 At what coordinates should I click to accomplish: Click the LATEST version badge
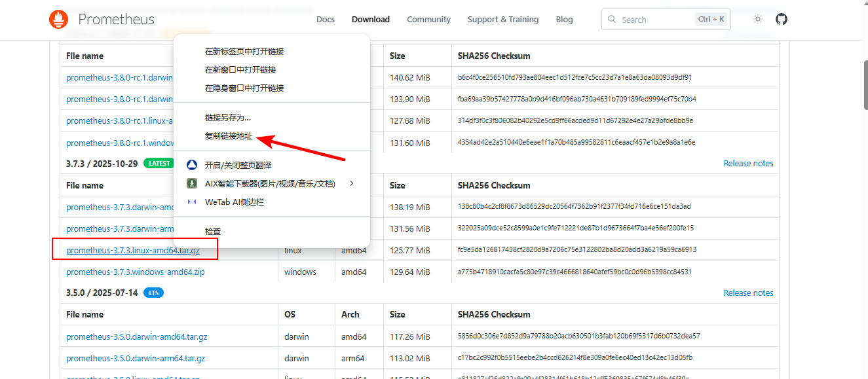coord(159,164)
